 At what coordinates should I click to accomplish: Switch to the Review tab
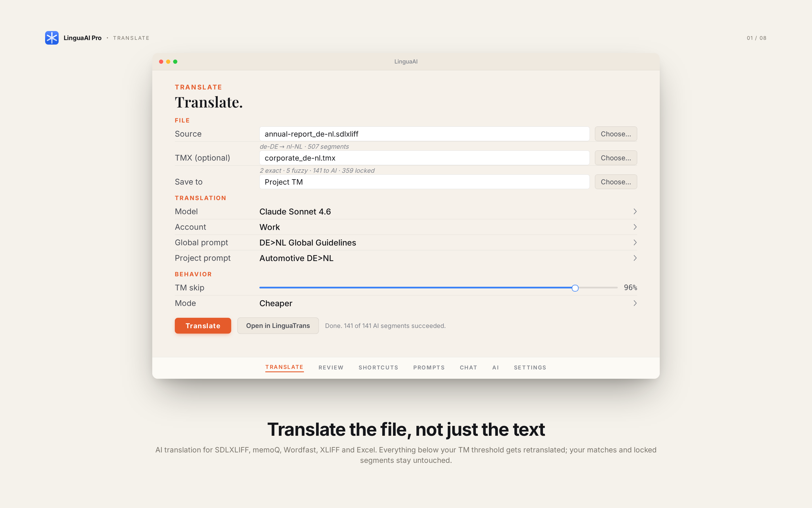click(x=331, y=367)
